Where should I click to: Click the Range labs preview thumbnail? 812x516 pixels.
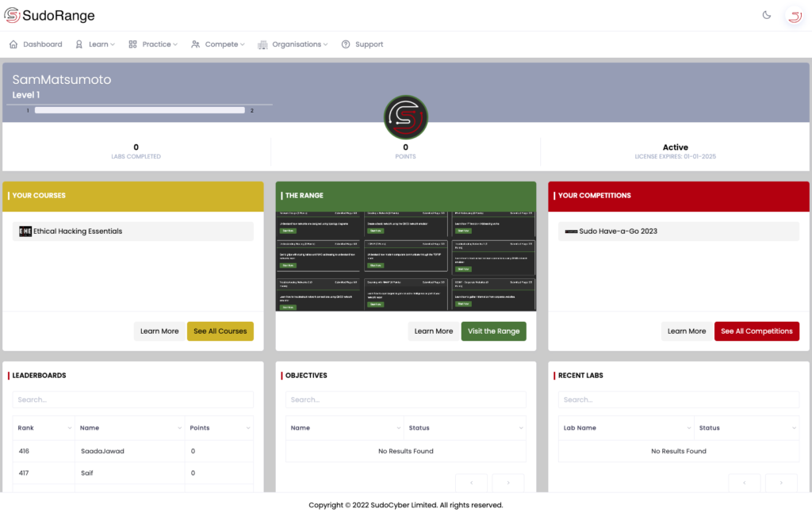pyautogui.click(x=405, y=261)
